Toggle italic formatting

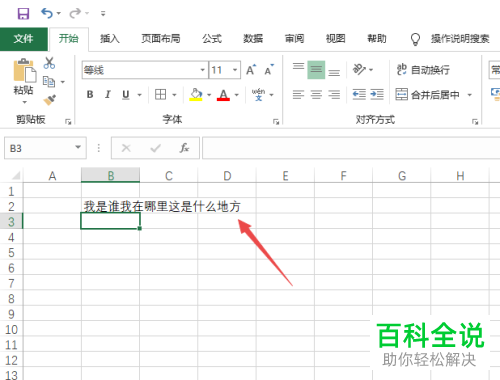(108, 95)
